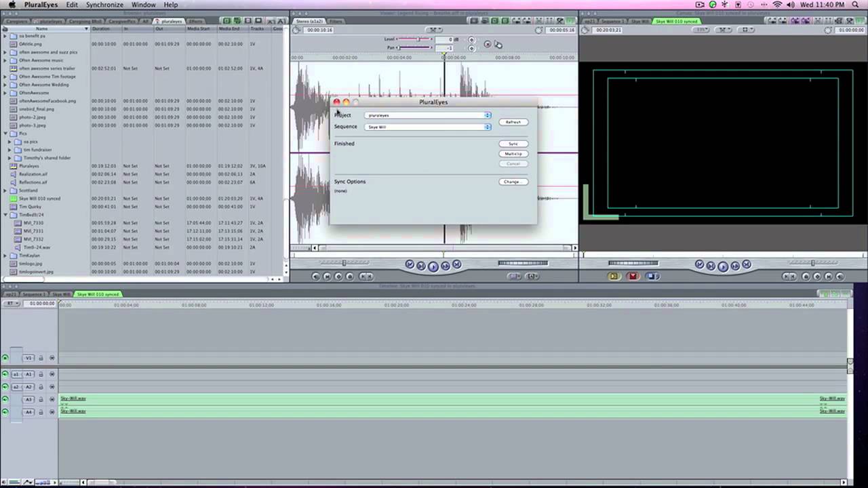Switch to Effects tab in Browser
The height and width of the screenshot is (488, 868).
tap(195, 21)
